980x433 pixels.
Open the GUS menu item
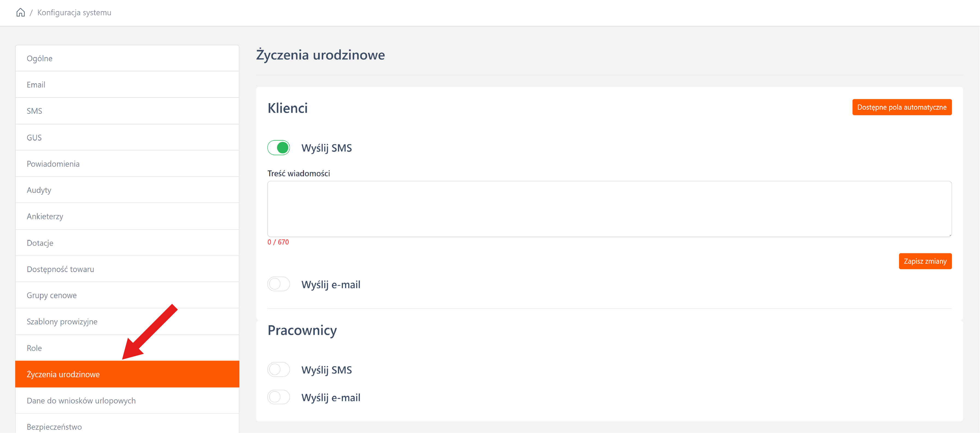tap(34, 138)
